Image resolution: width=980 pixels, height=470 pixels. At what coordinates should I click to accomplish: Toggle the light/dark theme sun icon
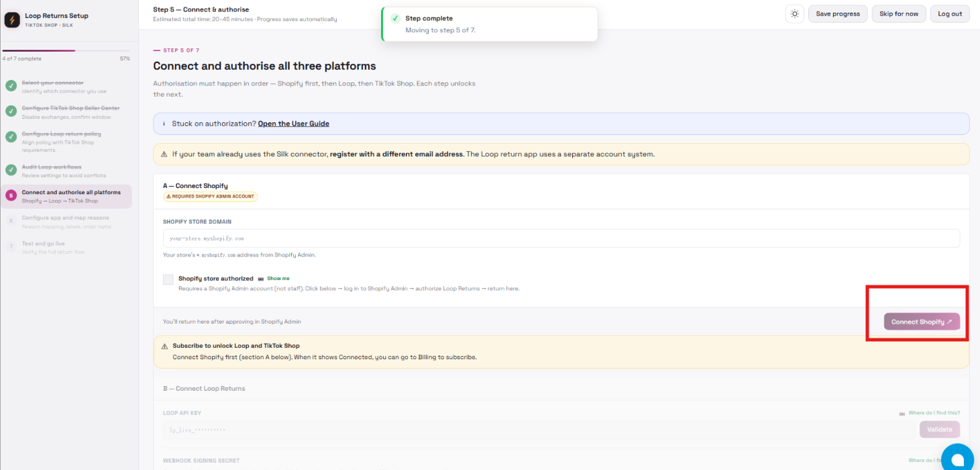click(x=795, y=13)
